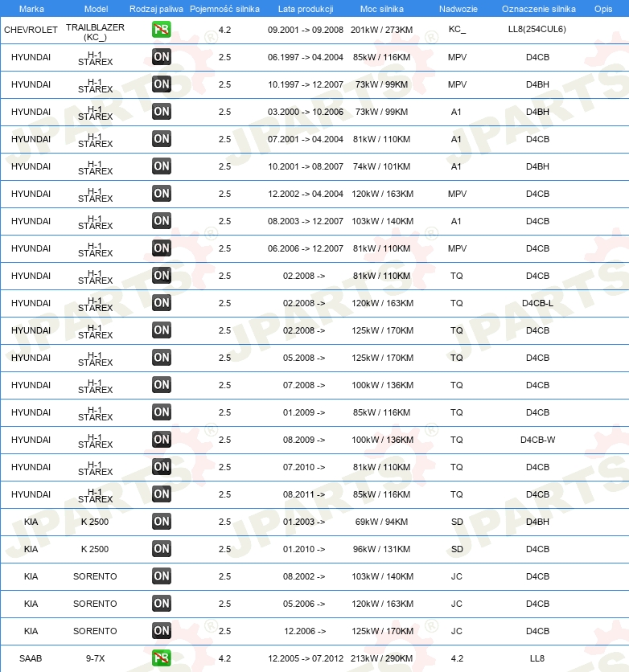Viewport: 629px width, 672px height.
Task: Click K 2500 model in 01.2003 row
Action: pos(95,522)
